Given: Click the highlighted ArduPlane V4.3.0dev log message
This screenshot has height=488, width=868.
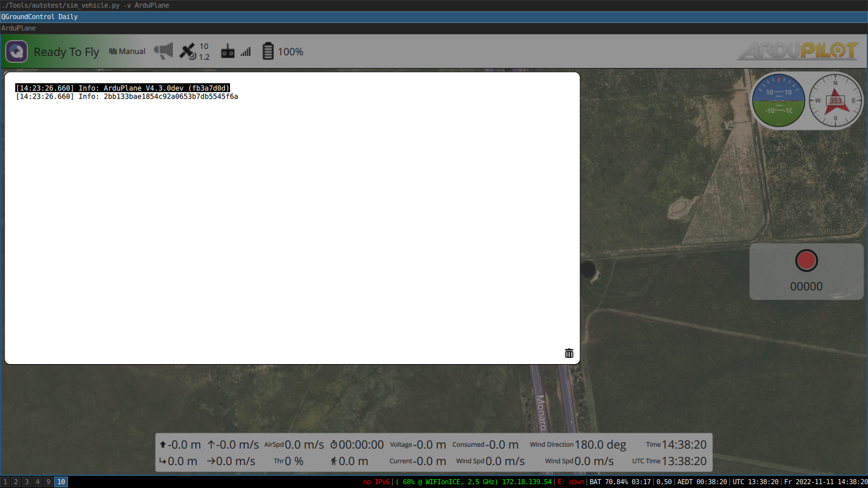Looking at the screenshot, I should [x=123, y=88].
